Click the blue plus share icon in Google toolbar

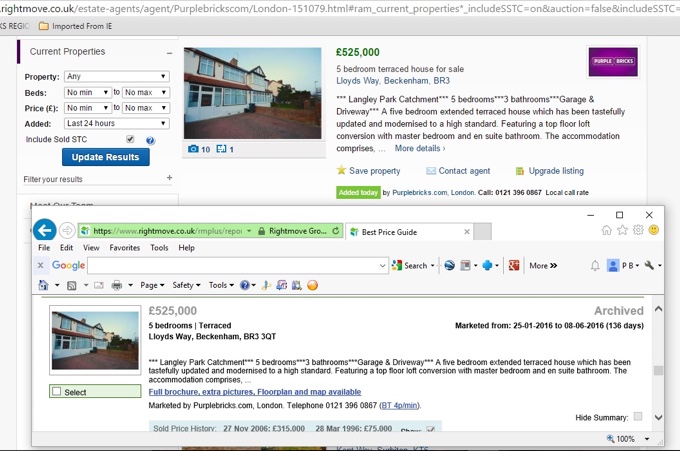click(487, 265)
